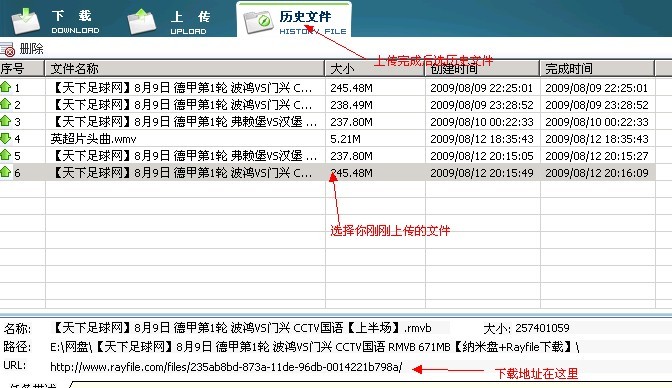Click the Download tab envelope icon
The height and width of the screenshot is (388, 672).
tap(26, 21)
